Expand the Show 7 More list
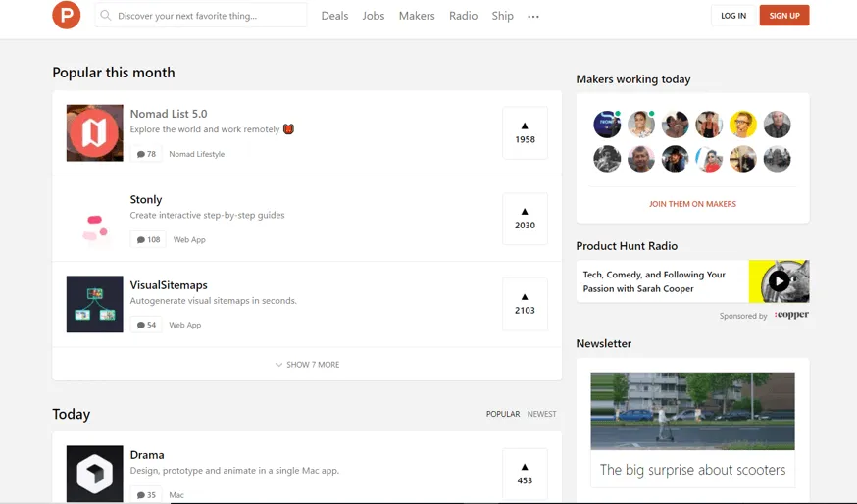This screenshot has height=504, width=857. tap(307, 365)
